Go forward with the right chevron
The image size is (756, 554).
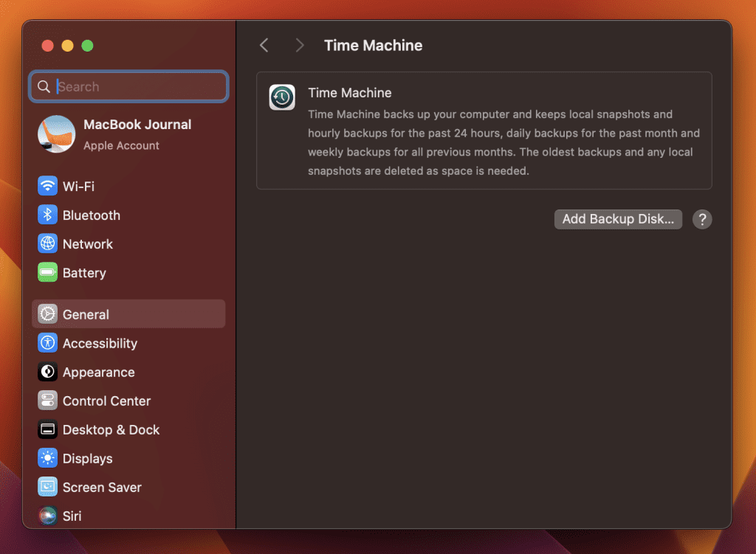[x=299, y=46]
